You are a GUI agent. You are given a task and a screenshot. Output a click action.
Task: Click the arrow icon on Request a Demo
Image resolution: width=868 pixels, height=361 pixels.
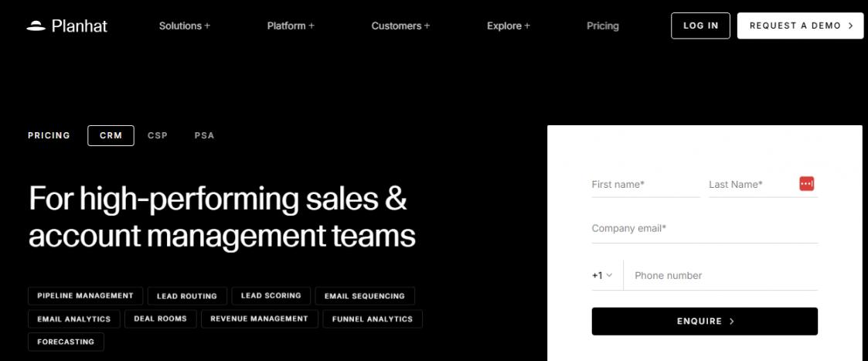[x=851, y=26]
